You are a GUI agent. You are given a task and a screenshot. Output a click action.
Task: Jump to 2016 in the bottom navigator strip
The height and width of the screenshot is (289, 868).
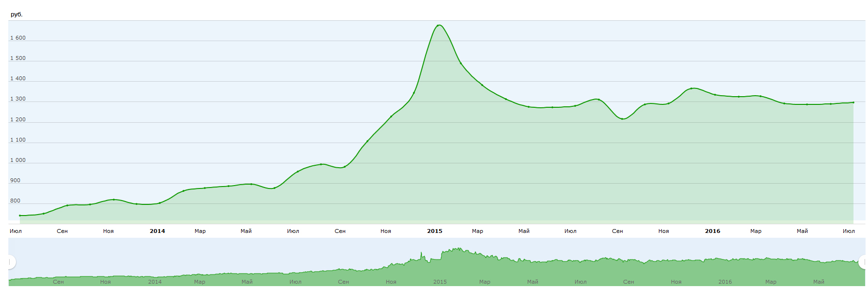point(725,282)
